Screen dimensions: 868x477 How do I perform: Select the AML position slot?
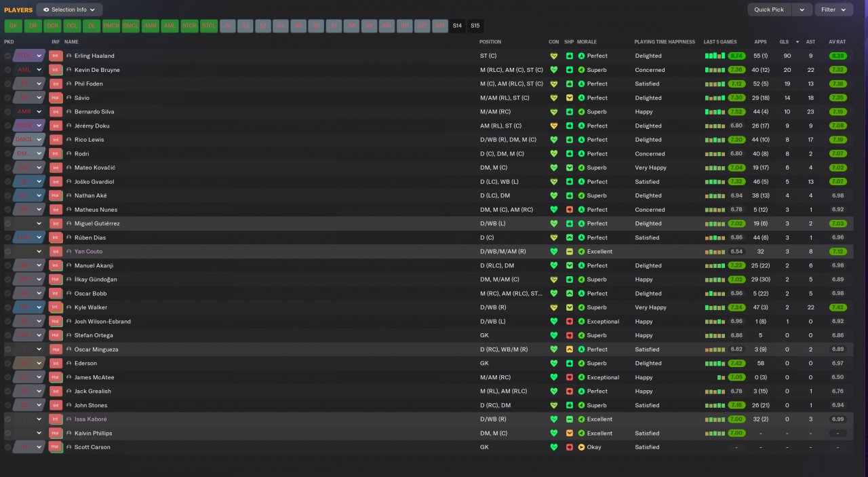coord(170,26)
